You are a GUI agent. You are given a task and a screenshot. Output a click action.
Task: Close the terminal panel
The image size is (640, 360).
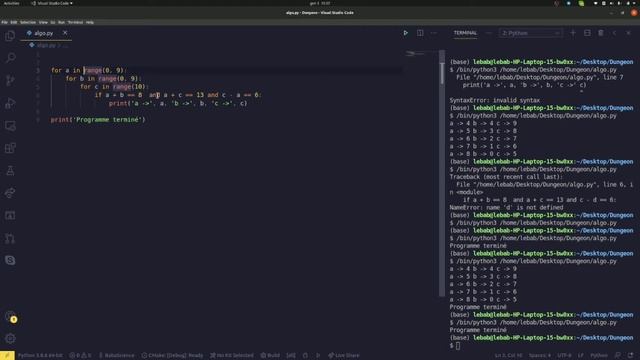pyautogui.click(x=628, y=33)
